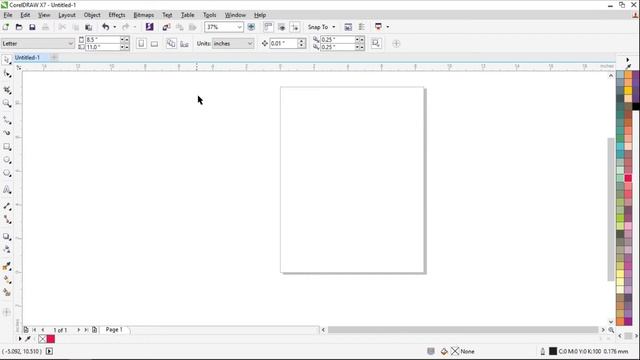Screen dimensions: 640x360
Task: Click the horizontal scrollbar
Action: (x=463, y=330)
